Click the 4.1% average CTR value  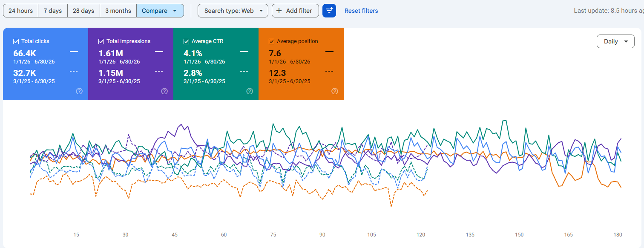(193, 53)
